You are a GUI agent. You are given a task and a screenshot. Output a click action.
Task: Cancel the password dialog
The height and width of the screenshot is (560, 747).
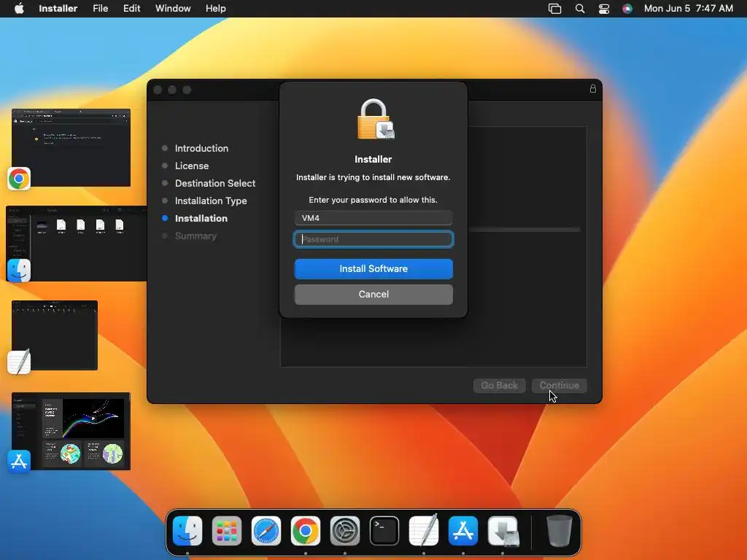pyautogui.click(x=373, y=295)
